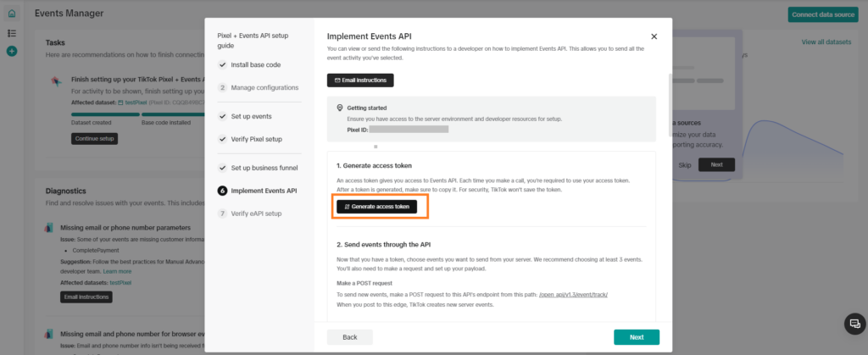Go to Set up events step
Screen dimensions: 868x355
251,116
